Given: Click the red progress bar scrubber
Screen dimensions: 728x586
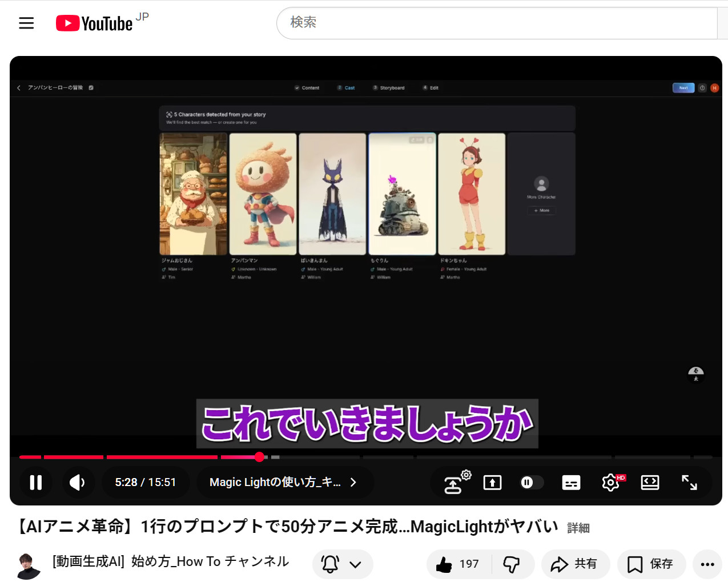Looking at the screenshot, I should [x=260, y=457].
